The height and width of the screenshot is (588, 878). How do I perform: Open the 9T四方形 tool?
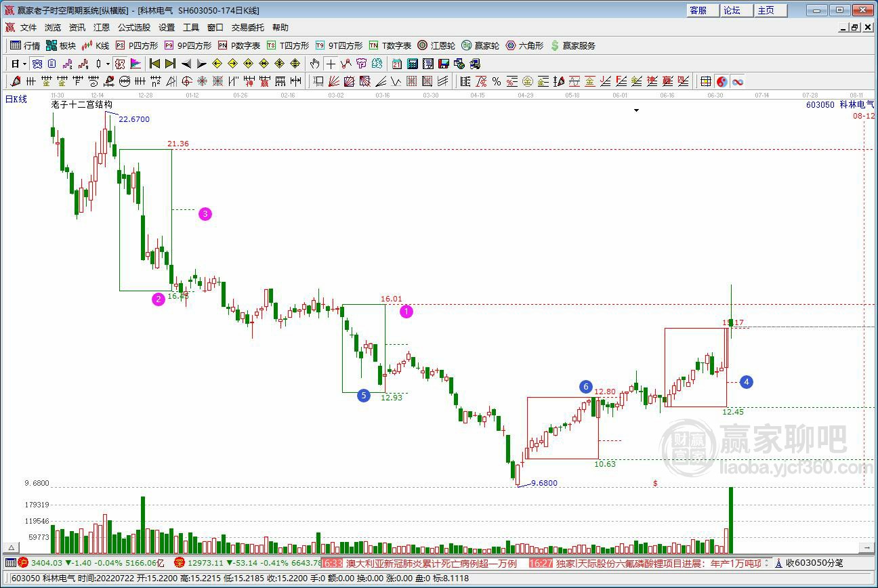click(x=339, y=45)
